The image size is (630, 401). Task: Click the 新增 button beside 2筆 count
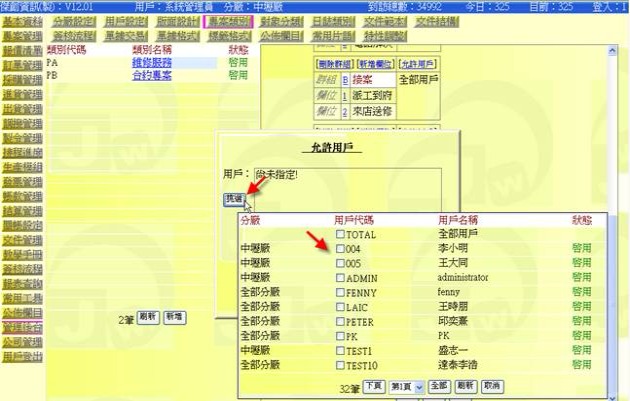(x=175, y=316)
